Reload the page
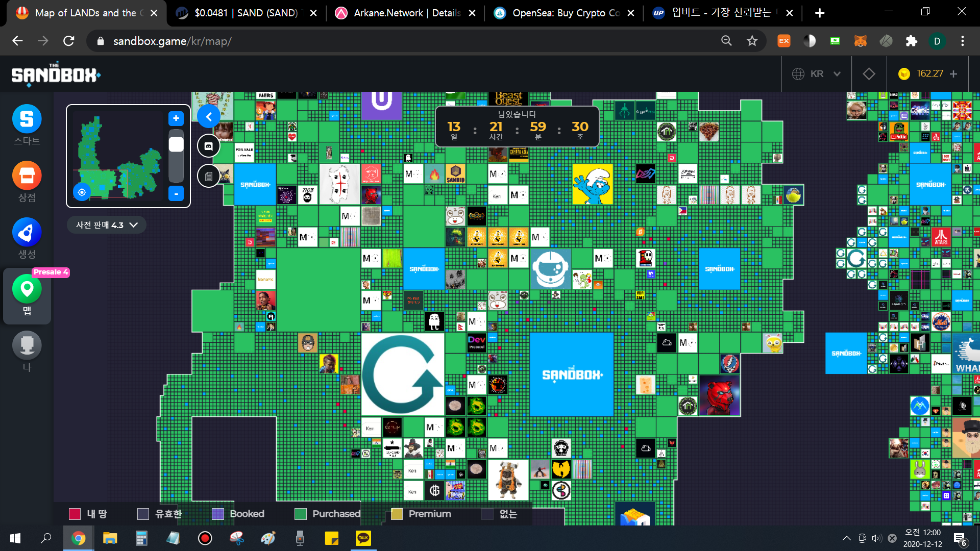The width and height of the screenshot is (980, 551). pos(69,41)
